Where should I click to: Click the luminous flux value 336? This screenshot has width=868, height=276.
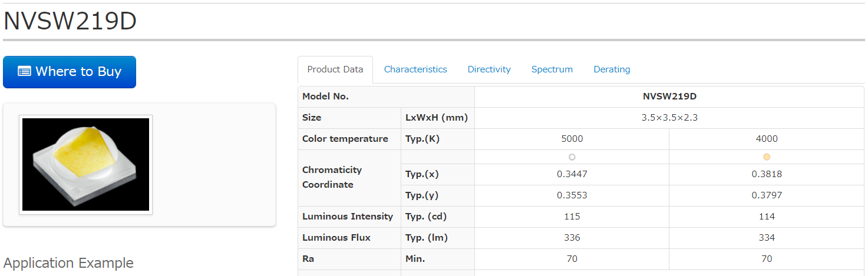coord(572,238)
